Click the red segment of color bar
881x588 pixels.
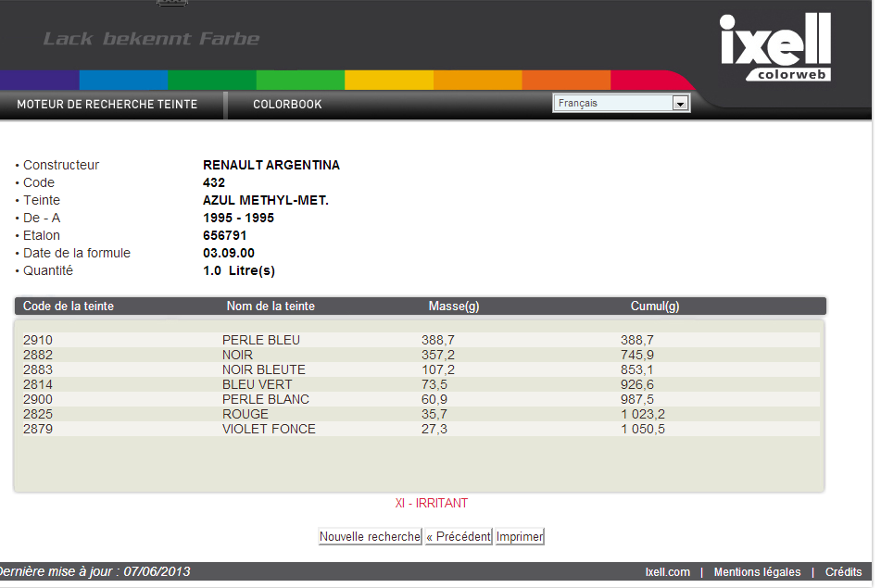pos(648,81)
